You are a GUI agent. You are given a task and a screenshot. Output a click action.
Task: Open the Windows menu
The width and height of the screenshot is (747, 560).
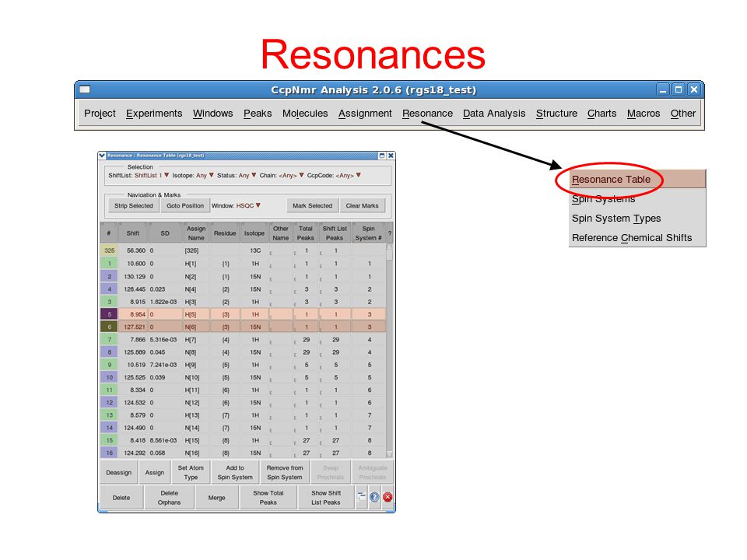coord(212,114)
